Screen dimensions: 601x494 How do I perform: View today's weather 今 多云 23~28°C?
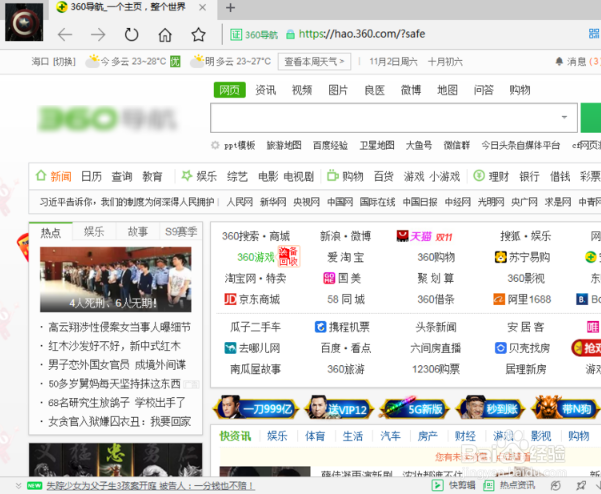tap(133, 61)
